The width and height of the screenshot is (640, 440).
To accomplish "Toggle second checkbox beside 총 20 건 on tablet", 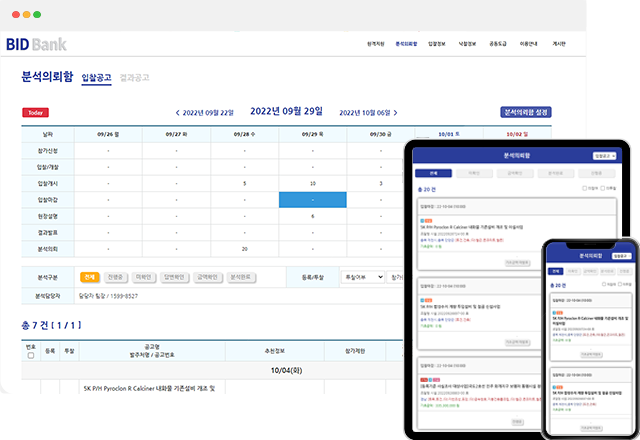I will 602,188.
